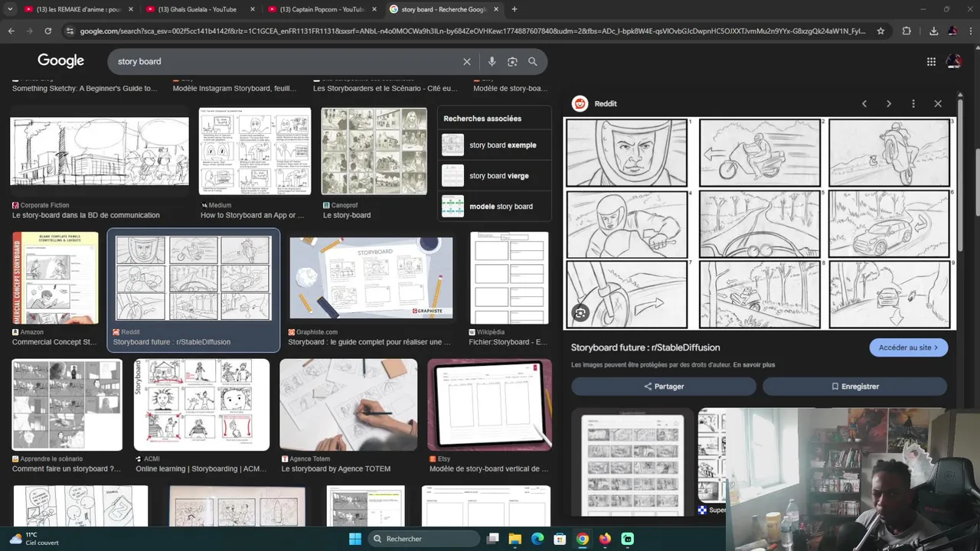Open Google Lens image search
This screenshot has width=980, height=551.
(x=512, y=61)
